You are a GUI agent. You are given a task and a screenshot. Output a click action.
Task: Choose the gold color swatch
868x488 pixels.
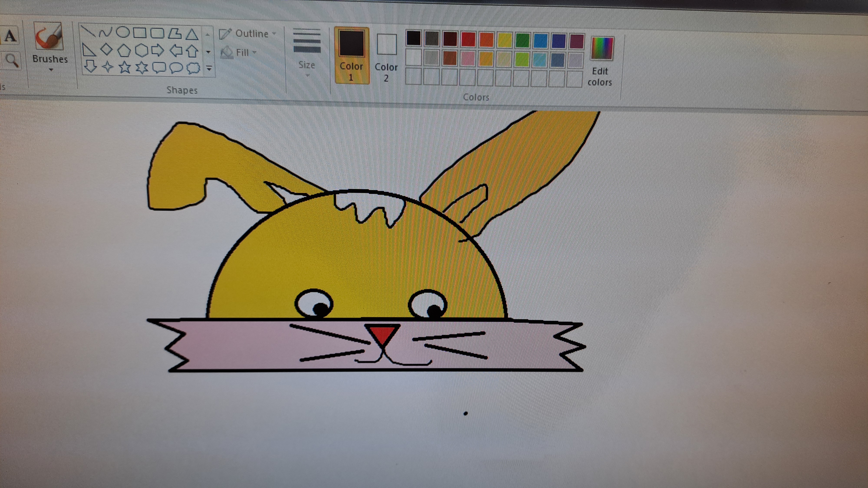point(486,59)
